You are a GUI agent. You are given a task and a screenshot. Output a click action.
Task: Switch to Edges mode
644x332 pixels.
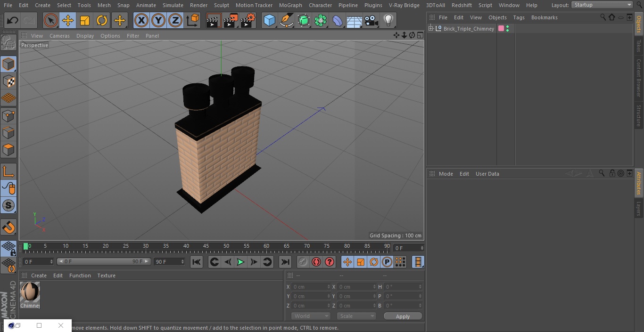coord(8,132)
